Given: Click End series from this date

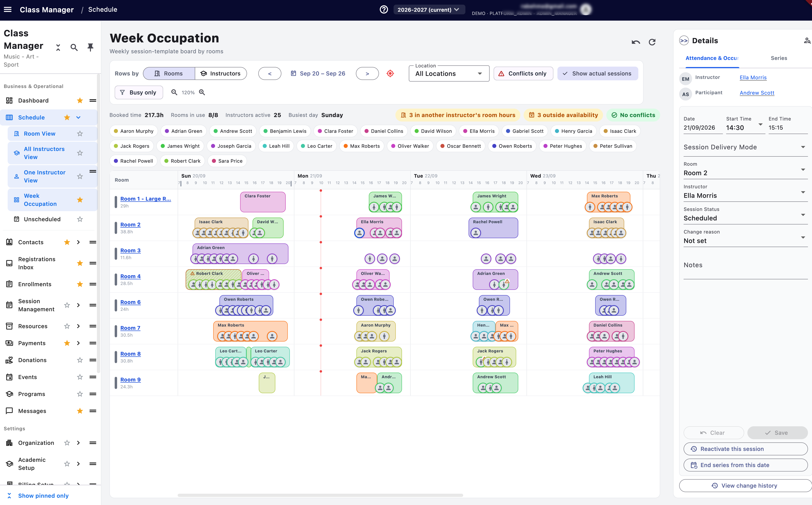Looking at the screenshot, I should pyautogui.click(x=745, y=465).
